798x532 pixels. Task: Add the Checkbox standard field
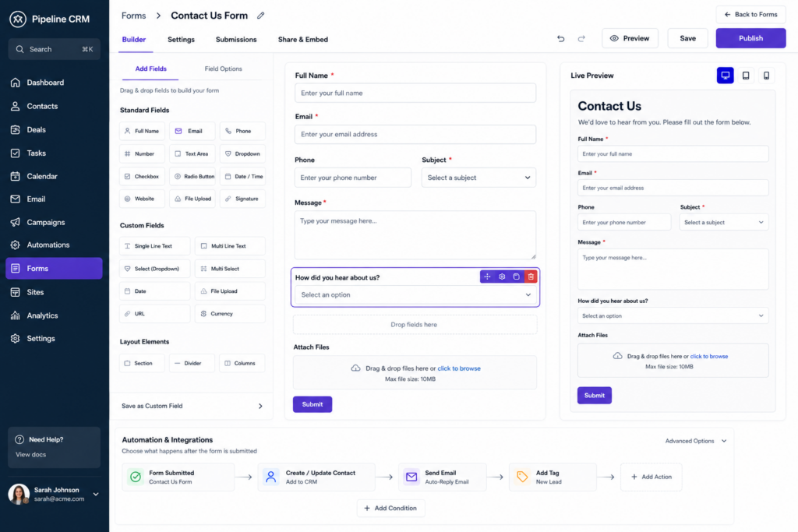[142, 177]
